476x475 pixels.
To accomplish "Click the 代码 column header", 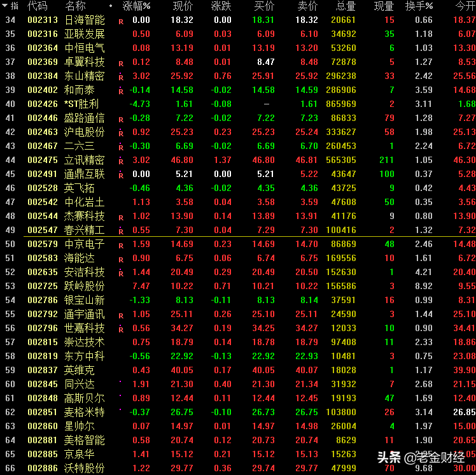I will [x=38, y=6].
